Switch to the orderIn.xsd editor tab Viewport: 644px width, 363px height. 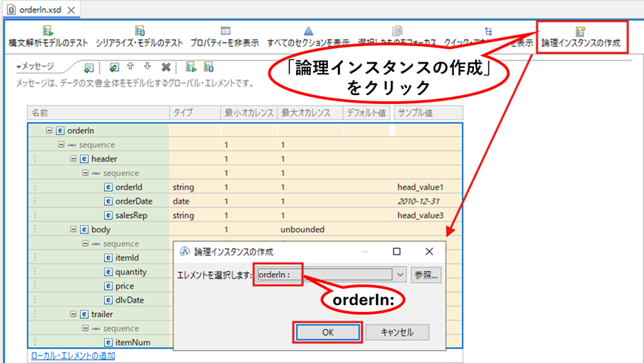point(40,10)
